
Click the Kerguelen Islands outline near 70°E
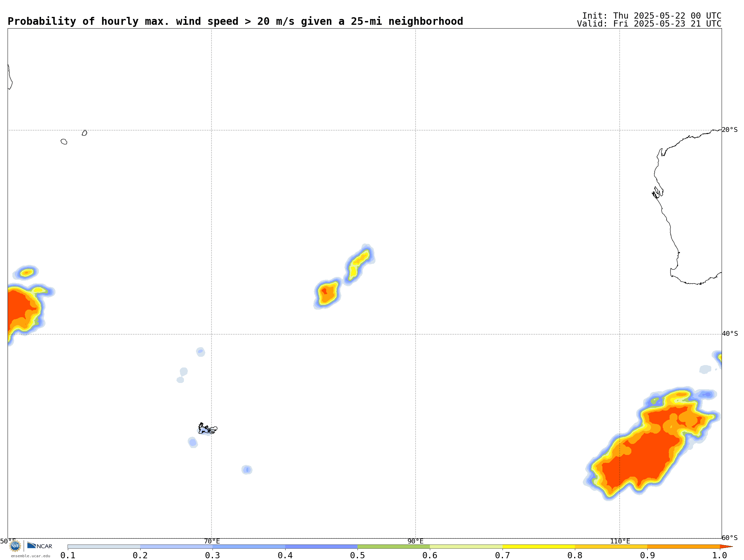click(208, 429)
